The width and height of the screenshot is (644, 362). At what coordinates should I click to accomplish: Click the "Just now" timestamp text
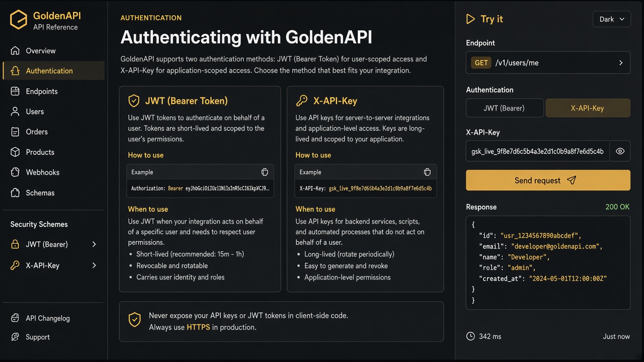[x=616, y=336]
